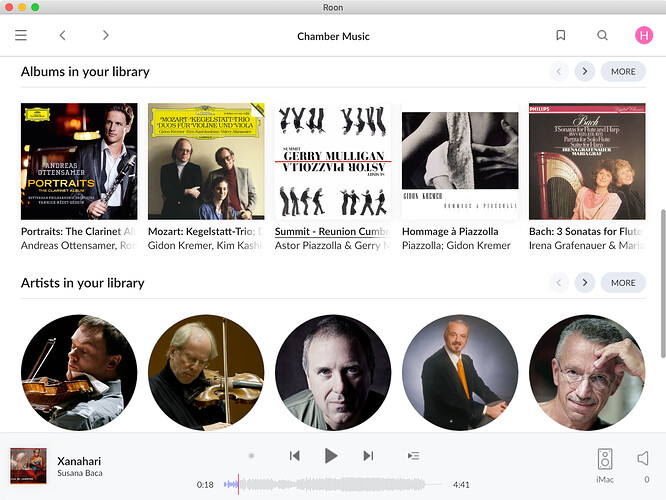Open the Hommage à Piazzolla album cover
This screenshot has width=666, height=500.
[460, 161]
